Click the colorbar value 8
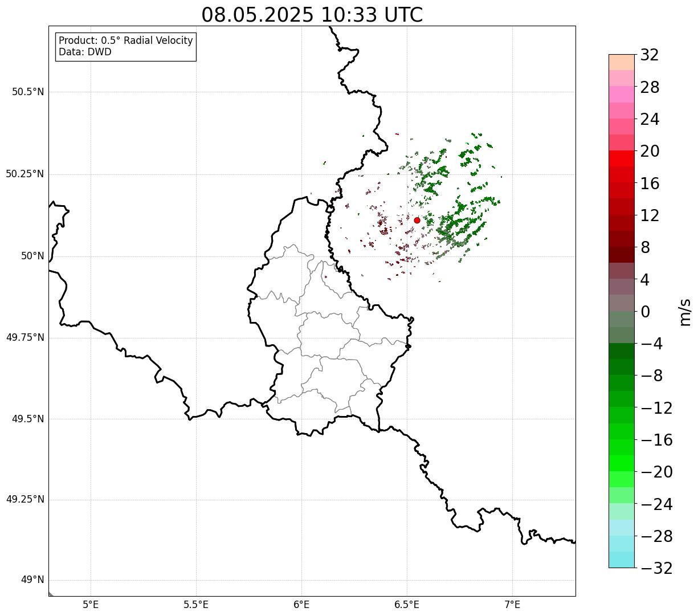This screenshot has width=698, height=616. [645, 247]
